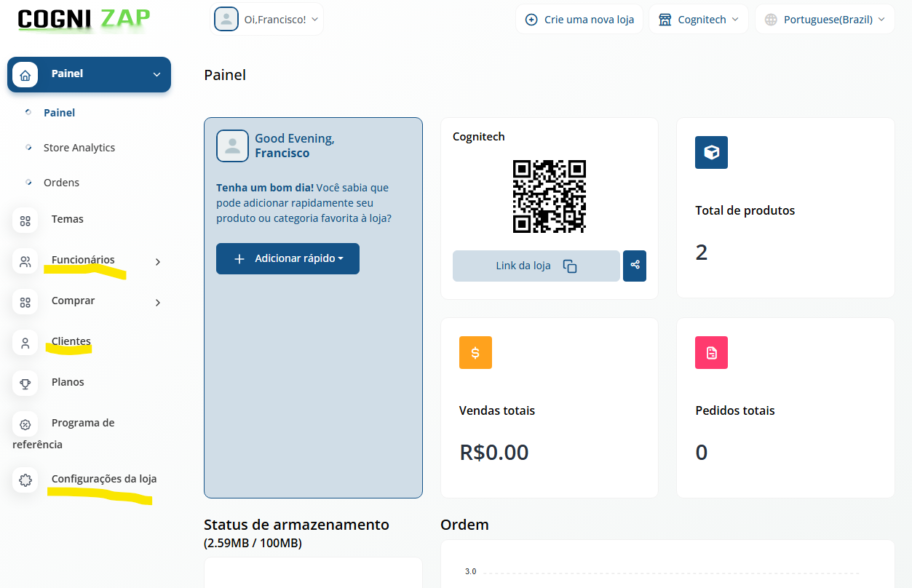The width and height of the screenshot is (912, 588).
Task: Click the Total de produtos box icon
Action: [x=711, y=152]
